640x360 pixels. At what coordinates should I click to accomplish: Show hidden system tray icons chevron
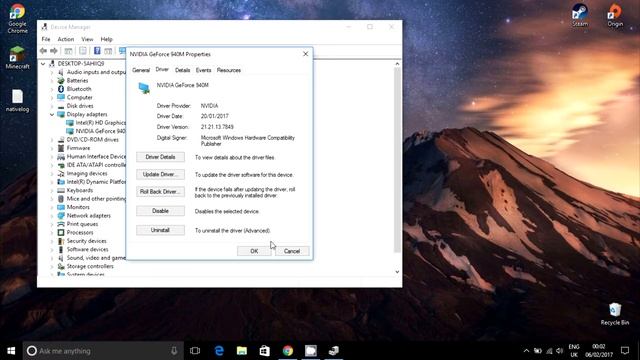526,351
